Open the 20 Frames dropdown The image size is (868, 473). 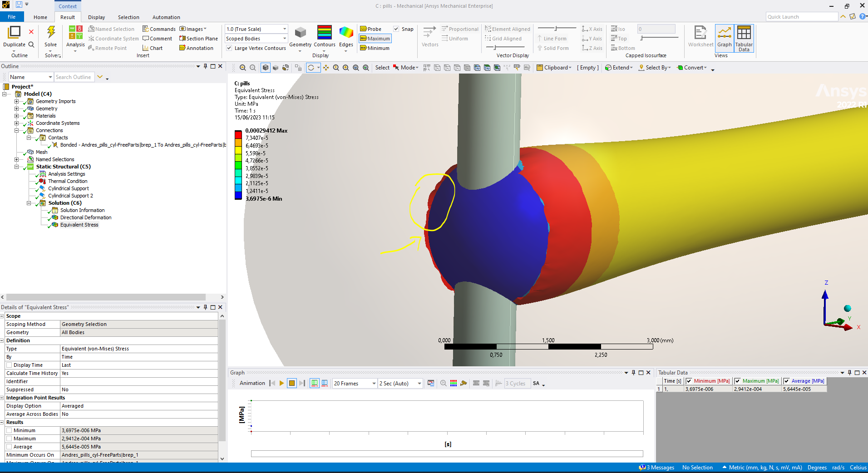pos(355,384)
